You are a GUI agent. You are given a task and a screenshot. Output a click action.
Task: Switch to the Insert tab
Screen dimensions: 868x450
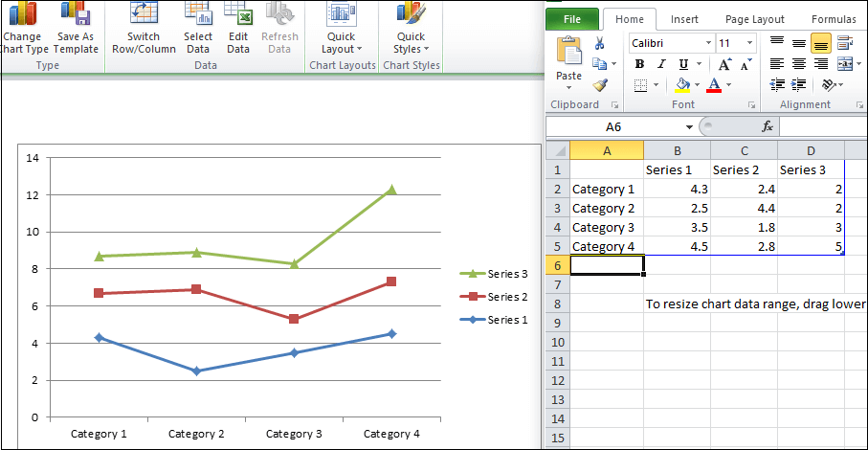684,19
